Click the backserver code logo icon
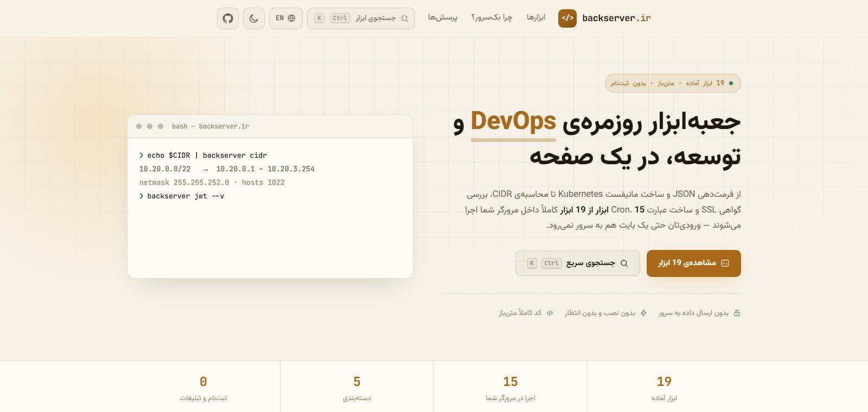This screenshot has width=868, height=412. point(567,18)
